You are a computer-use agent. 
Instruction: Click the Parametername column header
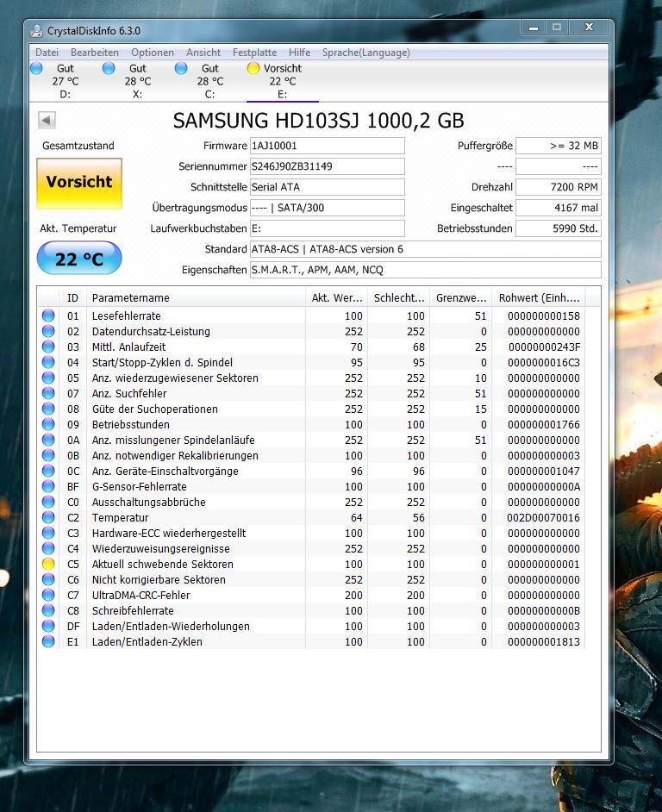[x=196, y=297]
